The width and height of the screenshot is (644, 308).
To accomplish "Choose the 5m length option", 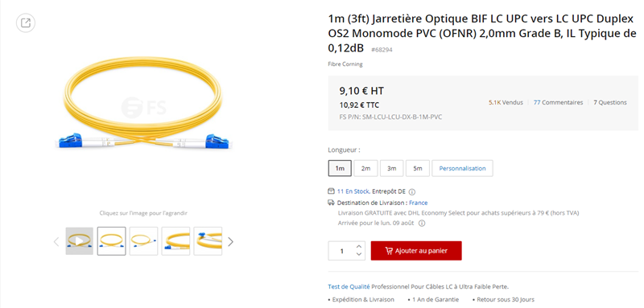I will click(418, 168).
